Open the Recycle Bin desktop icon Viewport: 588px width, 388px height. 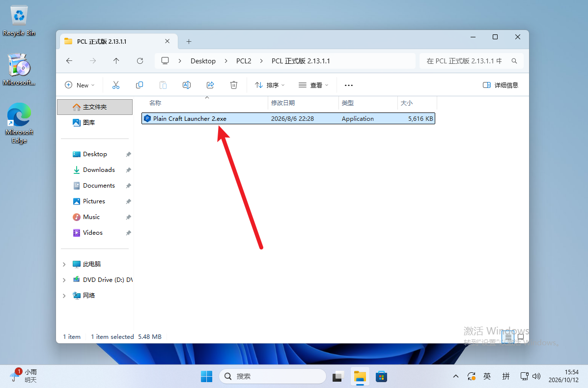(19, 21)
